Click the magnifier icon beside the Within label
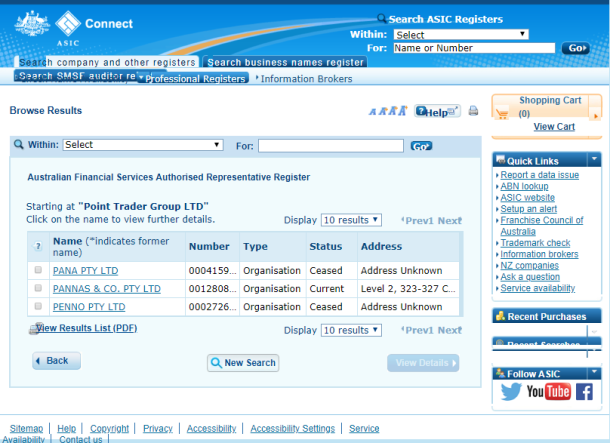 [19, 144]
